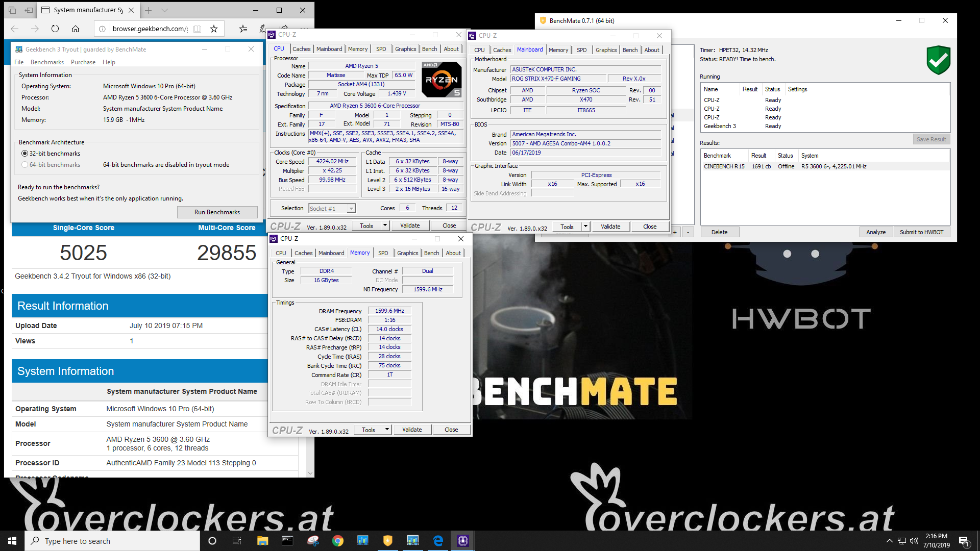Screen dimensions: 980x551
Task: Go to the Edge browser home page
Action: [76, 29]
